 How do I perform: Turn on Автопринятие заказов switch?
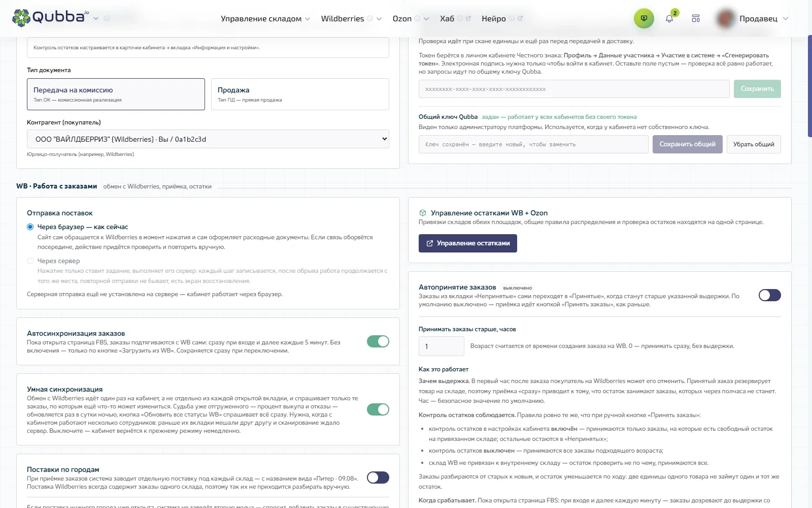pos(769,295)
